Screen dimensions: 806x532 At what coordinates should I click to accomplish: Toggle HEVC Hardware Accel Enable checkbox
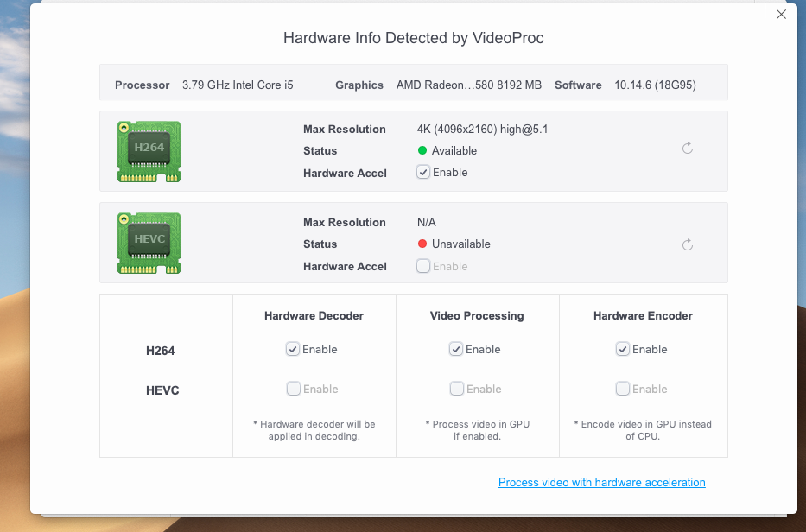pos(423,266)
